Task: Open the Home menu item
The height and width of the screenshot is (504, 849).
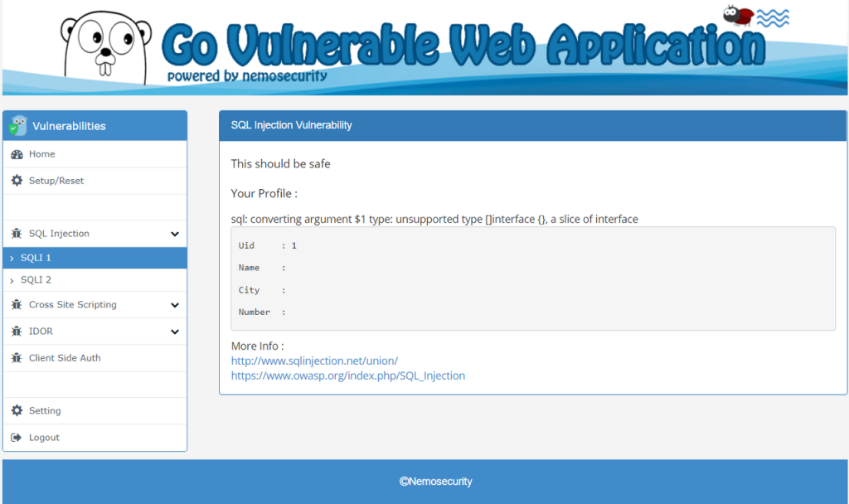Action: click(x=95, y=154)
